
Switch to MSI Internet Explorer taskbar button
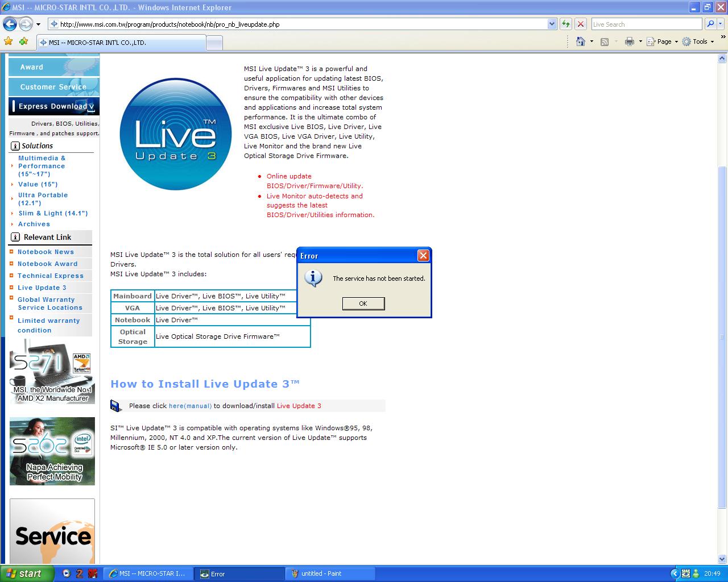click(x=149, y=573)
